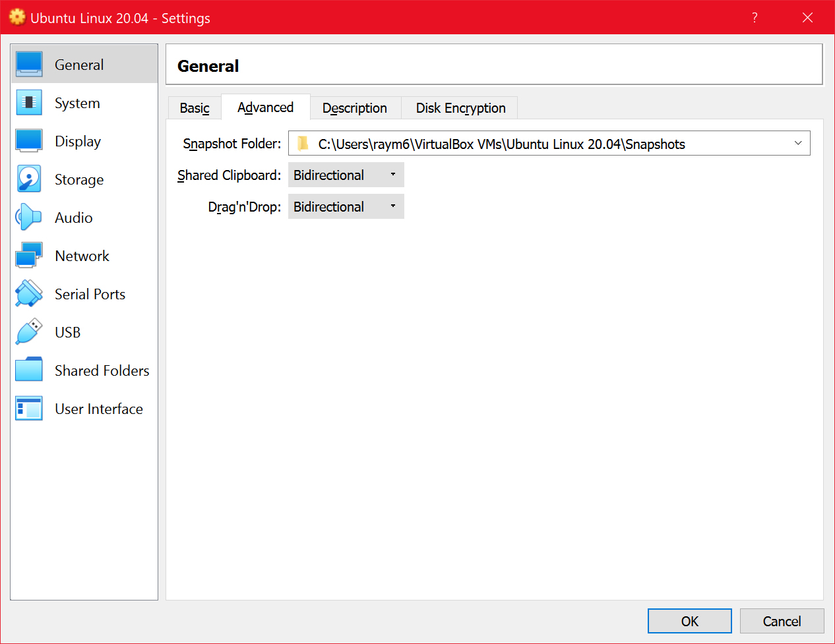Open the Shared Clipboard dropdown
Image resolution: width=835 pixels, height=644 pixels.
[346, 175]
